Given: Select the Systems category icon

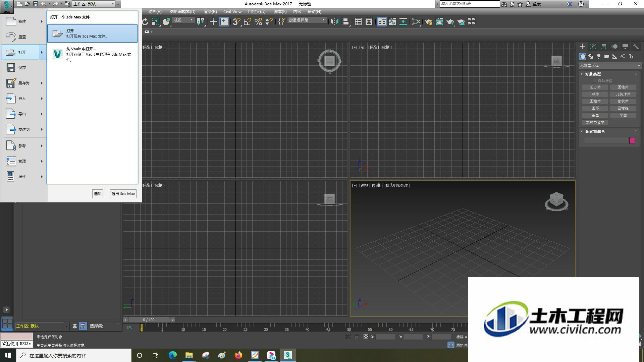Looking at the screenshot, I should pos(631,56).
